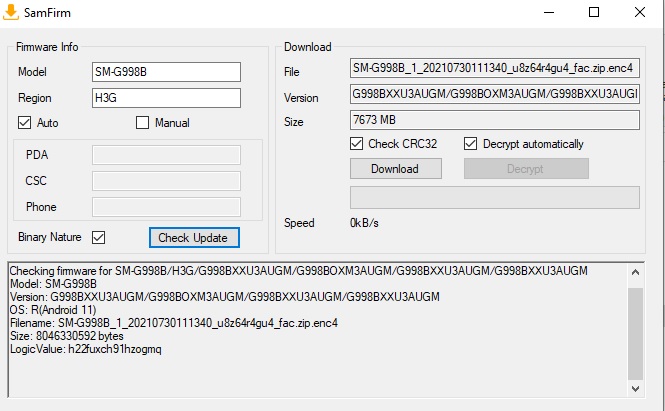Click the disabled Phone input field

(x=166, y=207)
